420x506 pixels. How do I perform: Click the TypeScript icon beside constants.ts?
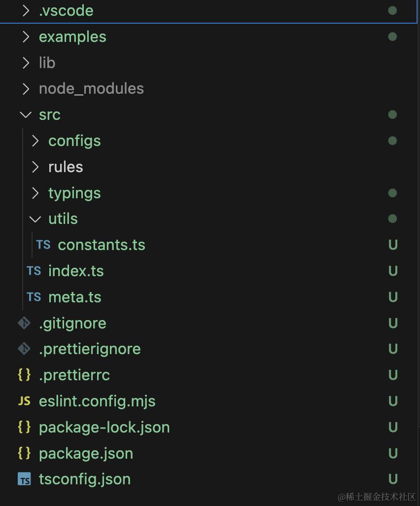coord(43,245)
